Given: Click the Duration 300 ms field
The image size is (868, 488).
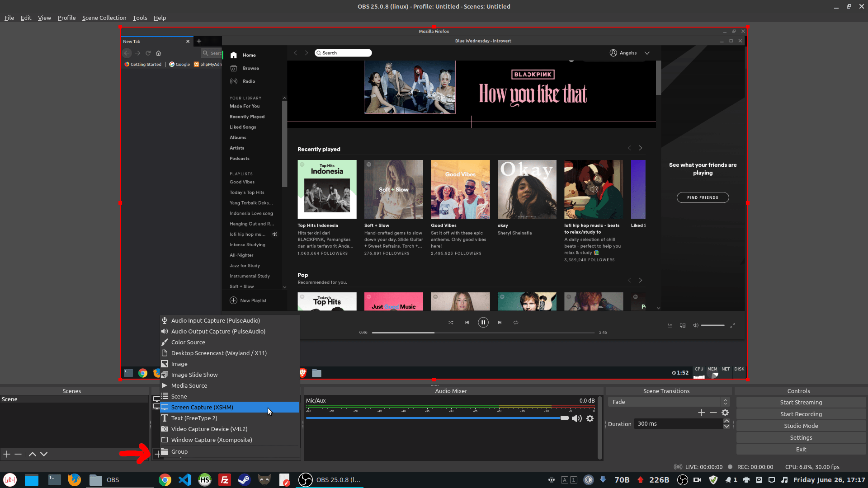Looking at the screenshot, I should coord(678,423).
